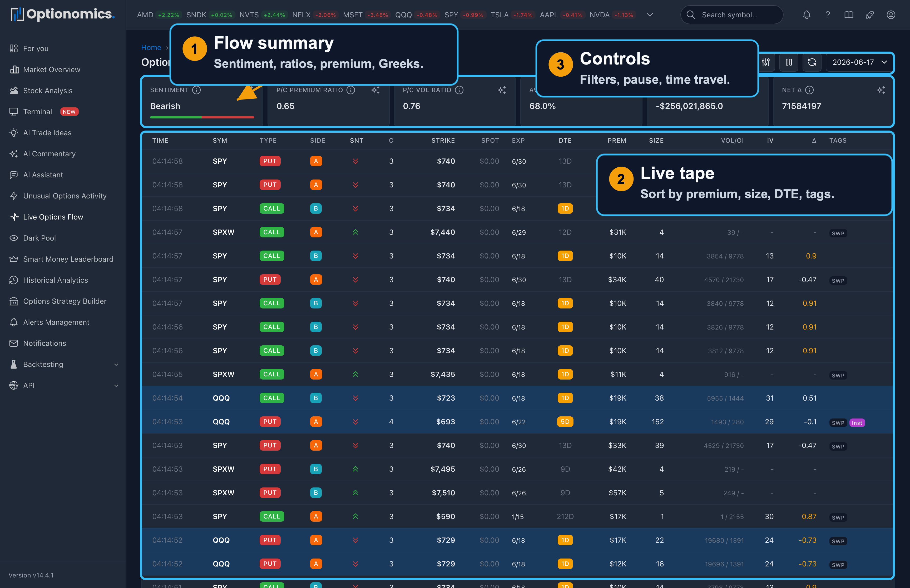This screenshot has height=588, width=910.
Task: Show info for Sentiment metric
Action: pos(196,90)
